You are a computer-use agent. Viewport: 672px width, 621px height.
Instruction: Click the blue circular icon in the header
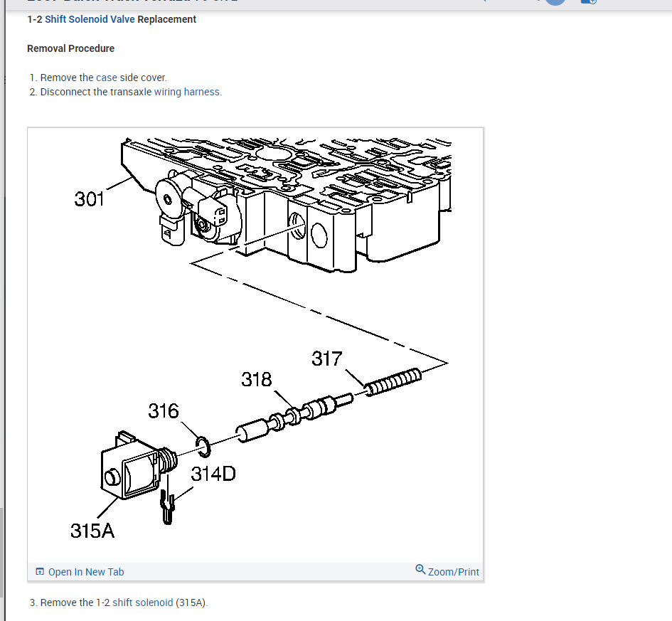(555, 1)
